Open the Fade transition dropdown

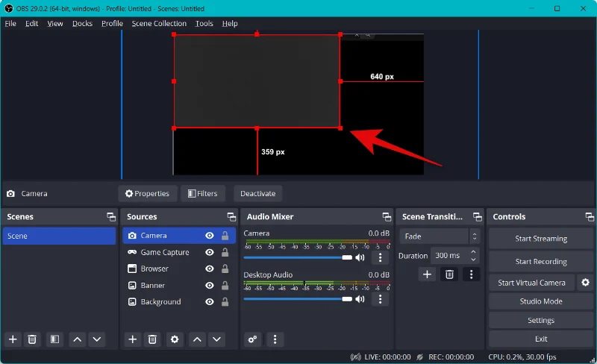[440, 236]
